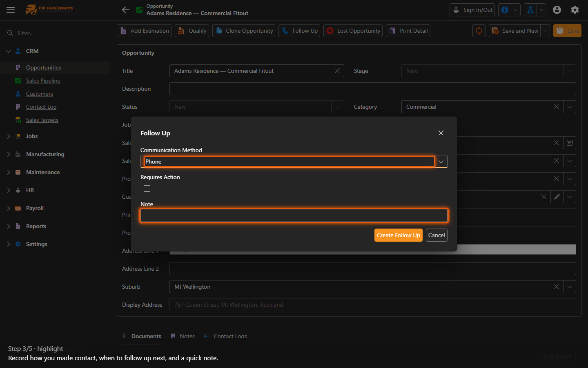Clear the Title field with X
The width and height of the screenshot is (588, 368).
[337, 71]
